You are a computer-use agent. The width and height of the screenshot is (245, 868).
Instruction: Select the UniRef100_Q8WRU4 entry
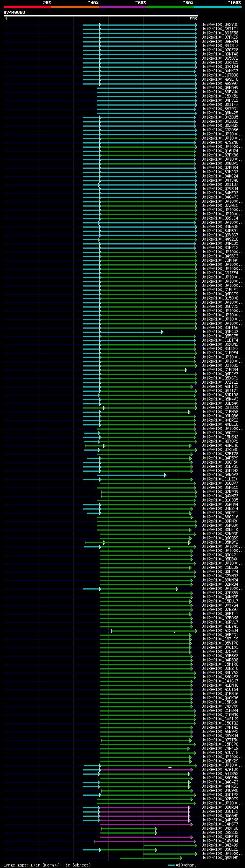click(220, 807)
